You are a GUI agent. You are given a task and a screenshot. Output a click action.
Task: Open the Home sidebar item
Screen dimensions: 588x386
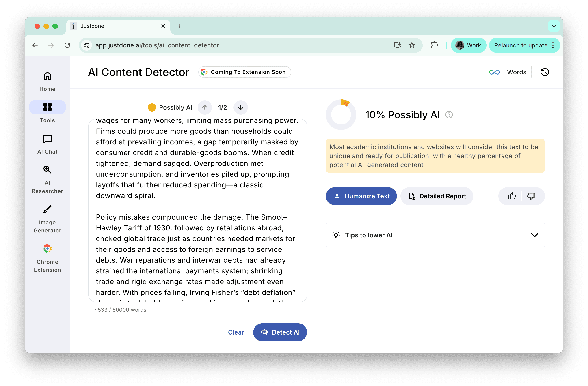coord(48,81)
